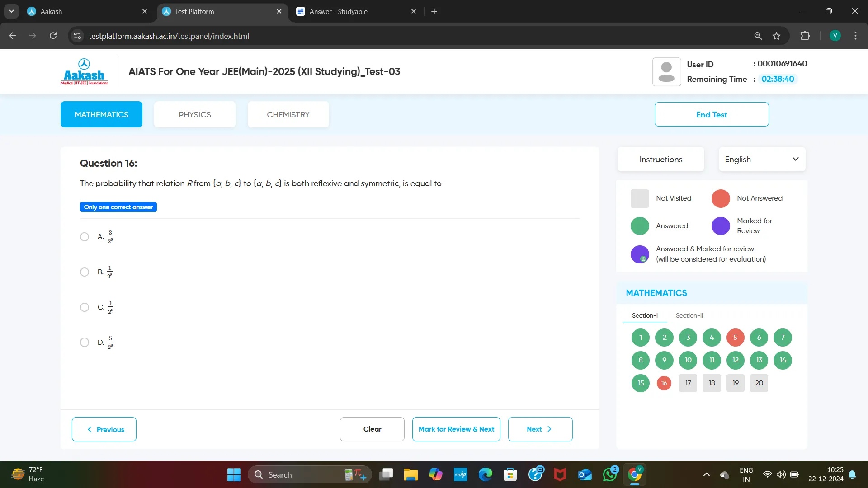Open the browser extensions puzzle icon
868x488 pixels.
805,36
